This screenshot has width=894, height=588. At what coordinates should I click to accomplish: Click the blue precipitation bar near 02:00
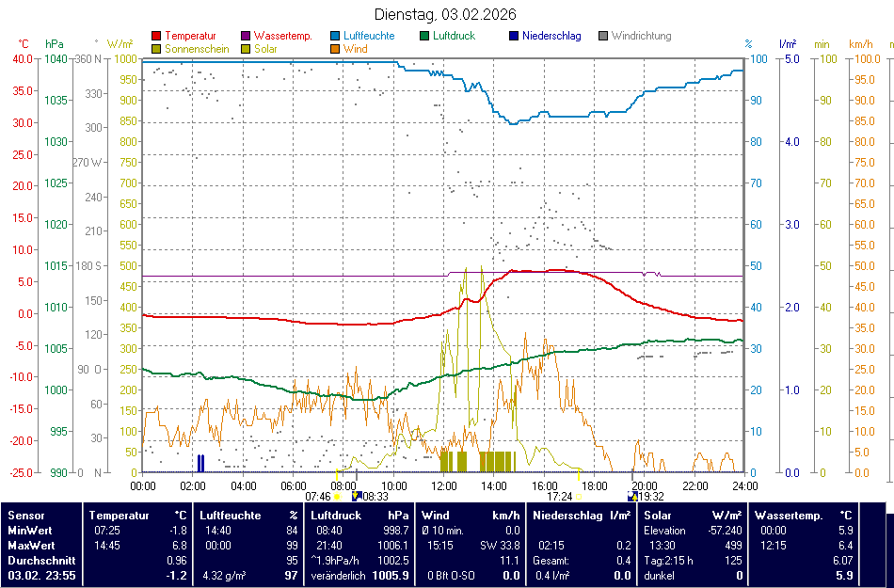[x=200, y=463]
